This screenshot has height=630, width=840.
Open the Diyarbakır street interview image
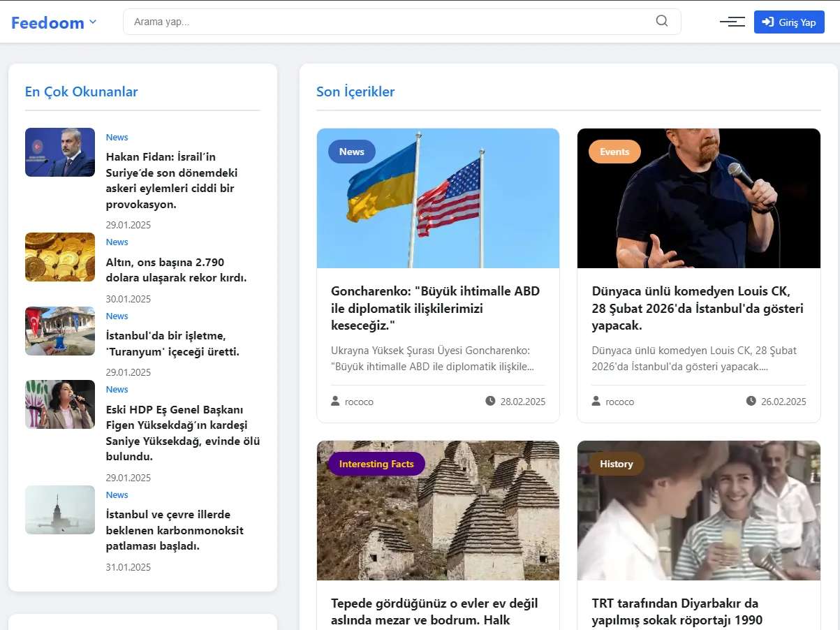[699, 511]
